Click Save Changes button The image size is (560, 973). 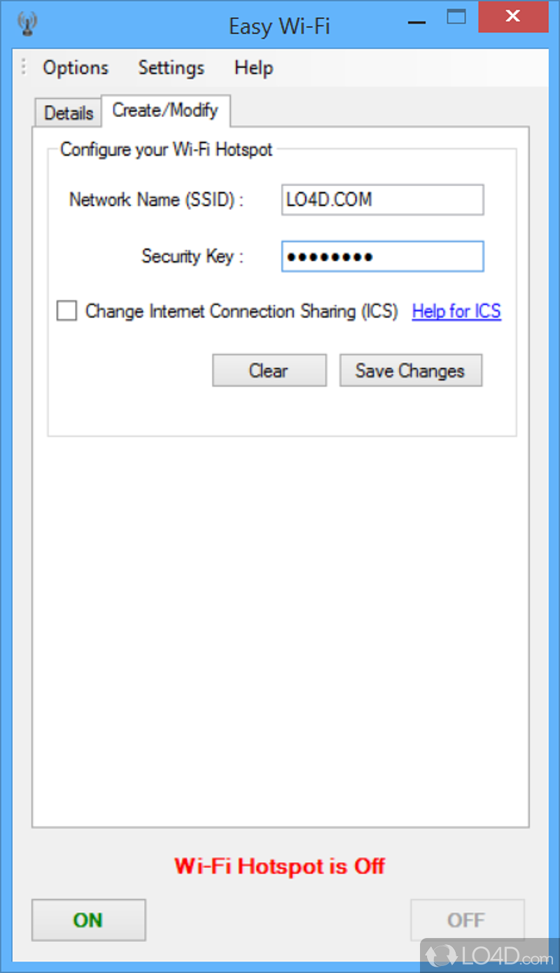point(410,370)
